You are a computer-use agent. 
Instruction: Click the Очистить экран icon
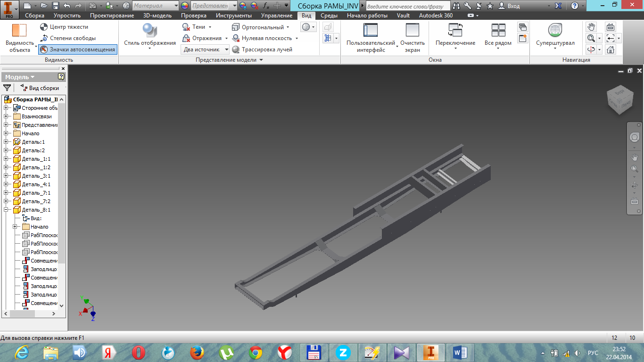[412, 31]
